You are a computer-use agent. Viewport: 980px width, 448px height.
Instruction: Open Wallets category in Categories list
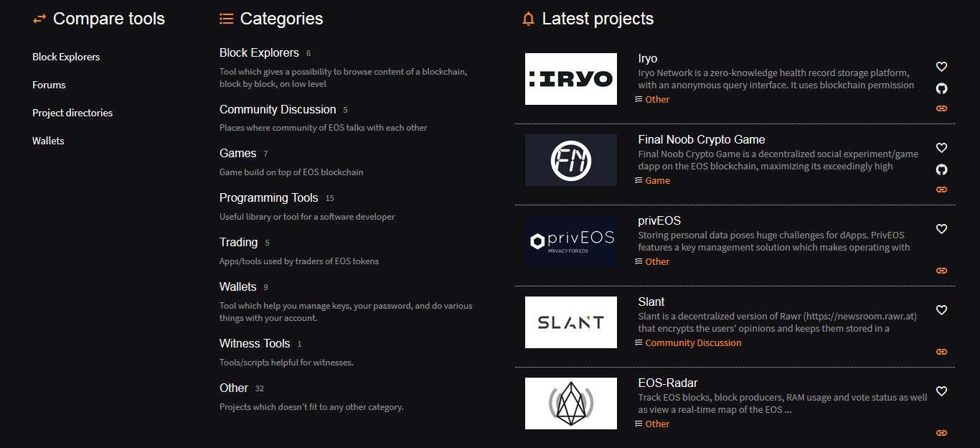pos(237,287)
